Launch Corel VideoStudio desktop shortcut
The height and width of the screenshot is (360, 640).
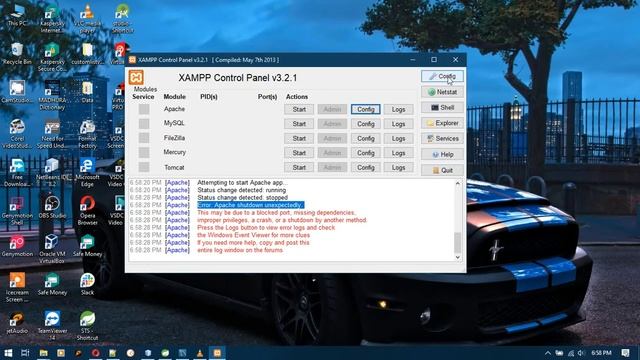(17, 134)
